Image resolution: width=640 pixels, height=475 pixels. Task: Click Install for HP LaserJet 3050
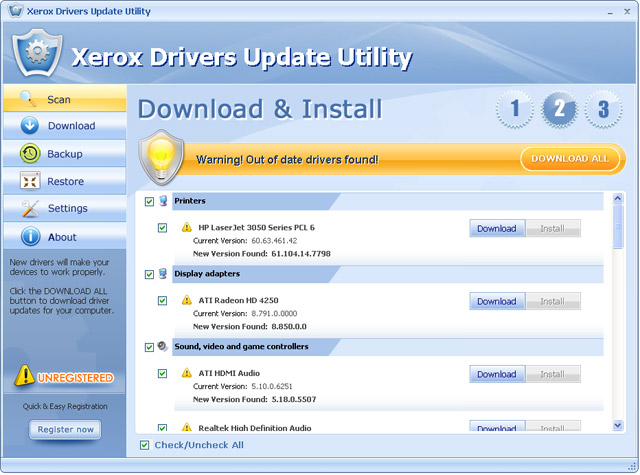553,229
